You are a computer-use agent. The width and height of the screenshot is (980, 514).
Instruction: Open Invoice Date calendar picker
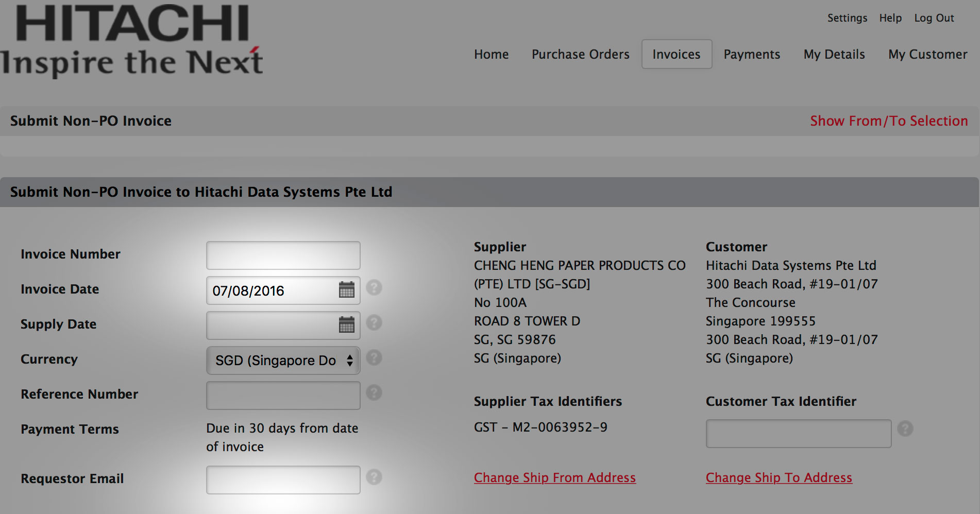(x=347, y=290)
